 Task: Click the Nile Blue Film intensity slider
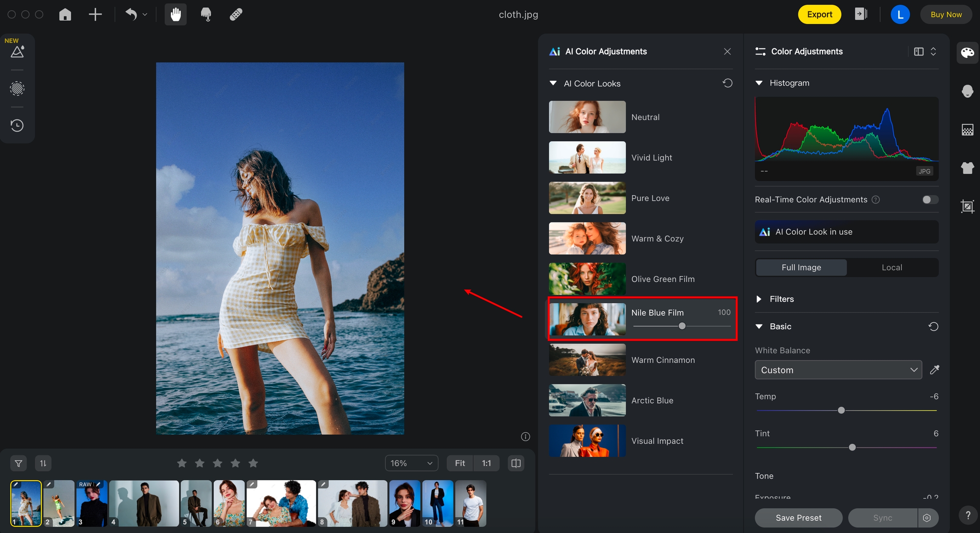682,326
